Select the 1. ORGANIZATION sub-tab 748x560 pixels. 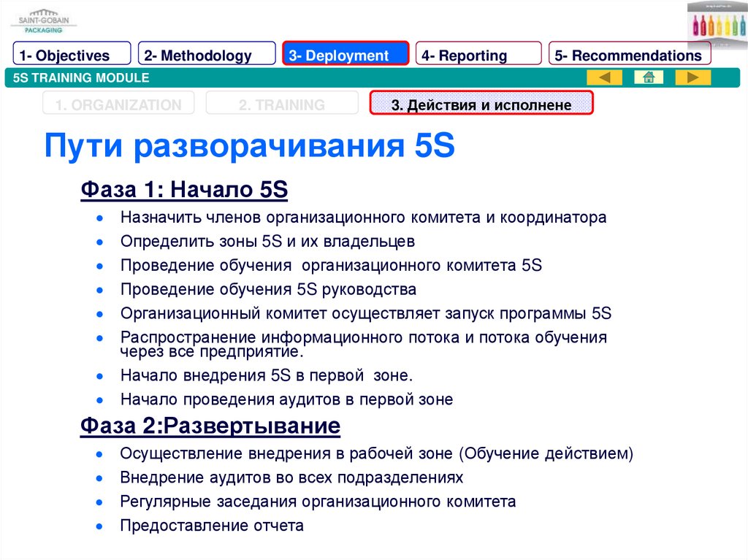click(118, 104)
